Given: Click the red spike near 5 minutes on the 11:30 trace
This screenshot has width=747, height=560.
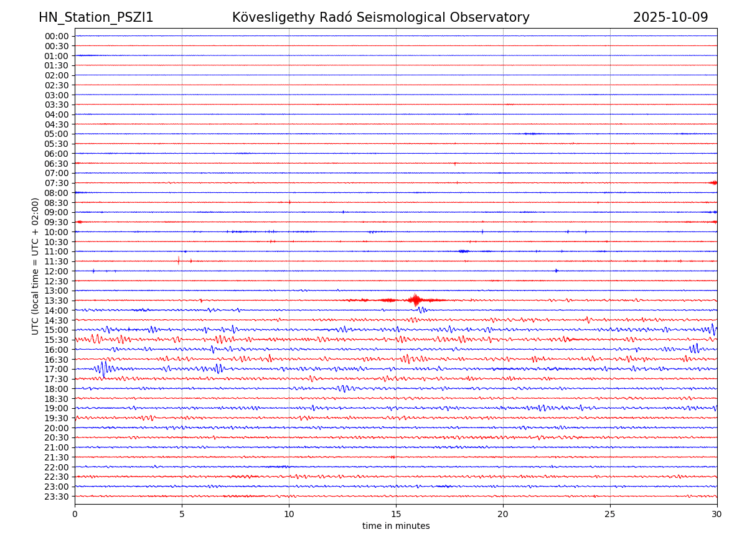Looking at the screenshot, I should point(179,261).
